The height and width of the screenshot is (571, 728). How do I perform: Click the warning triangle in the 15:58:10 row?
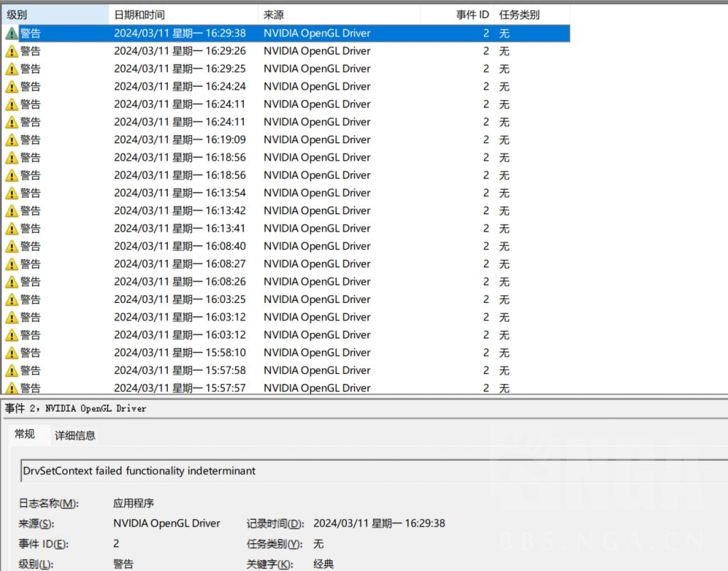11,353
